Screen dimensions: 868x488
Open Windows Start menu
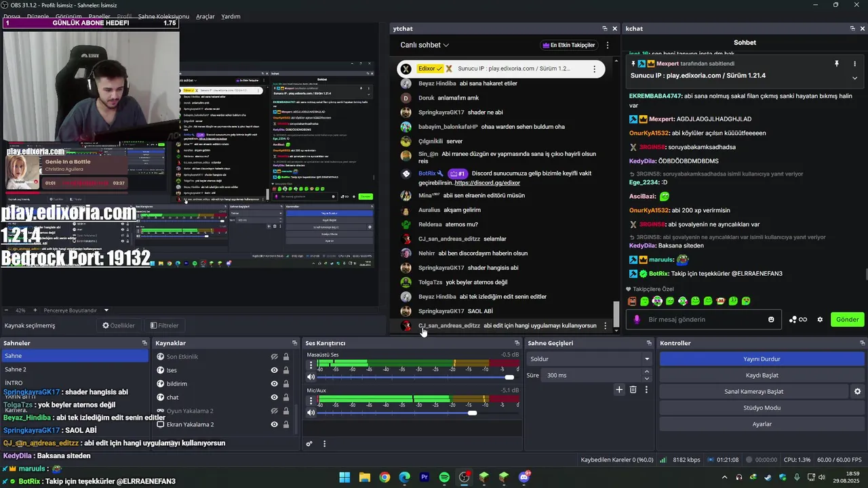pos(344,477)
